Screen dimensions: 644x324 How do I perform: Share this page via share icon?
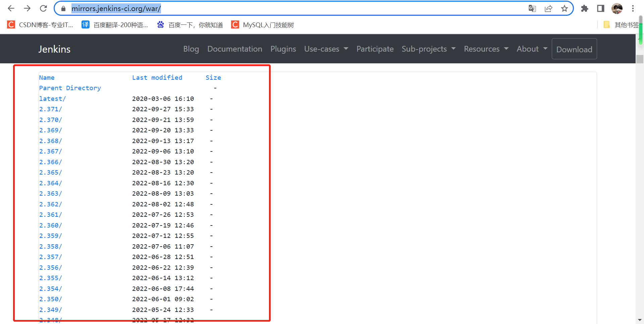pos(548,8)
